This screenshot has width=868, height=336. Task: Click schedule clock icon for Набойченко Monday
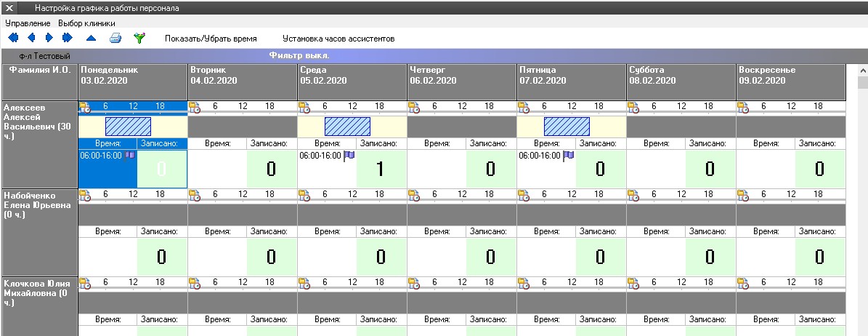point(84,196)
